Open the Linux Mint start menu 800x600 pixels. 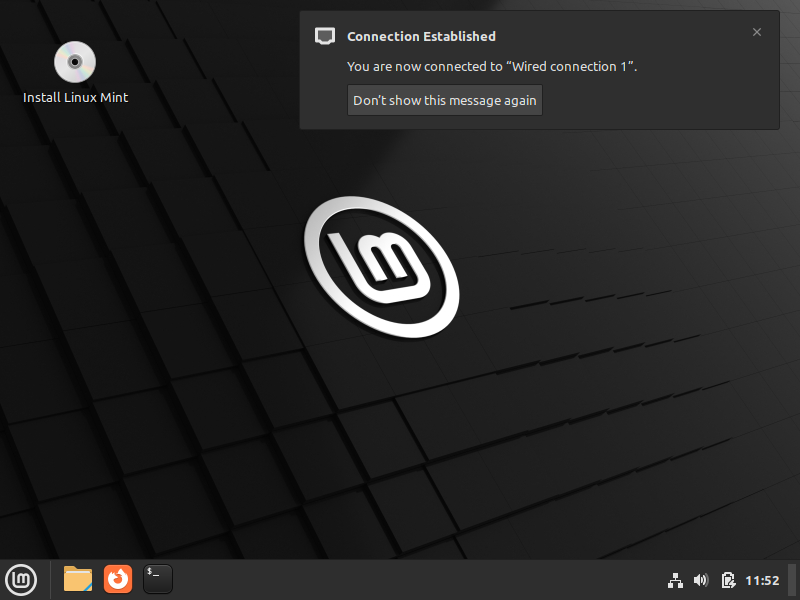(x=21, y=580)
